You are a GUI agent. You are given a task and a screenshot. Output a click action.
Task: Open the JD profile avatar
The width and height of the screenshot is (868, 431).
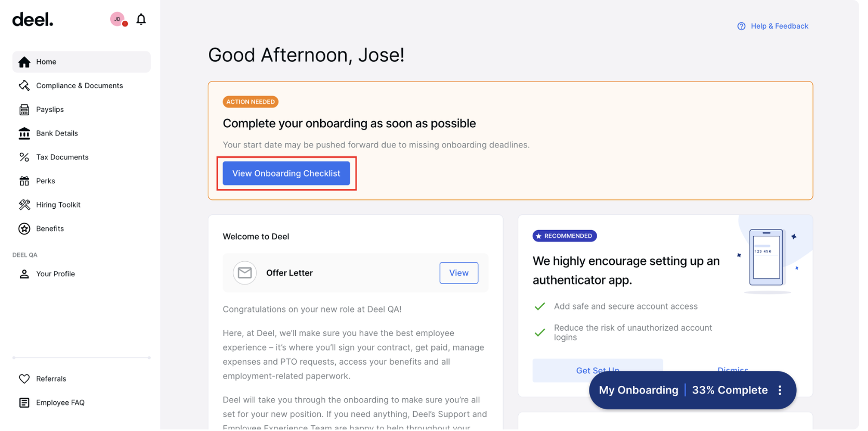point(116,19)
